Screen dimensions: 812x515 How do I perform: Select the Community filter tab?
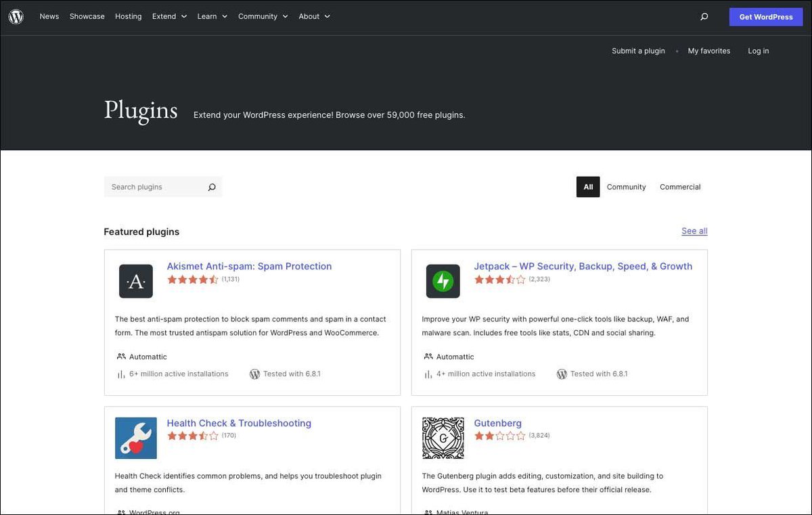coord(627,187)
